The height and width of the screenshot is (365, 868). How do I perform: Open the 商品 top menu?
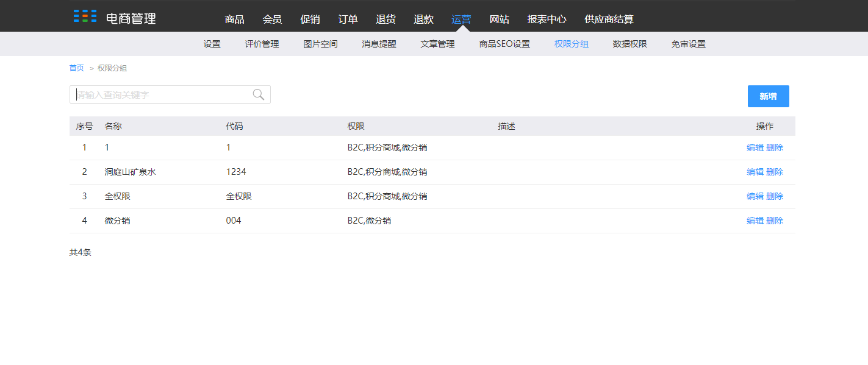[235, 19]
